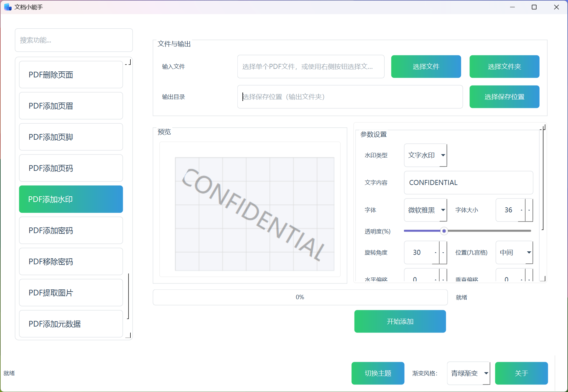Increase the 字体大小 value with up arrow
Screen dimensions: 568x392
tap(522, 210)
